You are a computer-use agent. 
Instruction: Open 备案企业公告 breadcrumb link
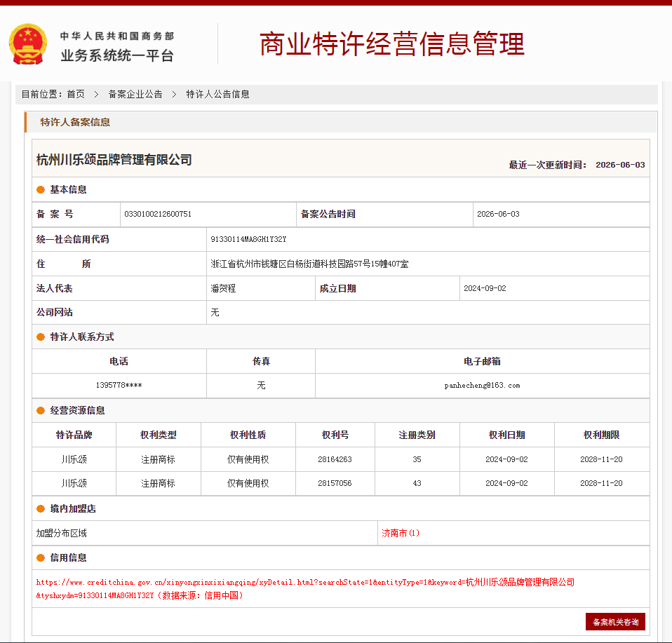[135, 94]
